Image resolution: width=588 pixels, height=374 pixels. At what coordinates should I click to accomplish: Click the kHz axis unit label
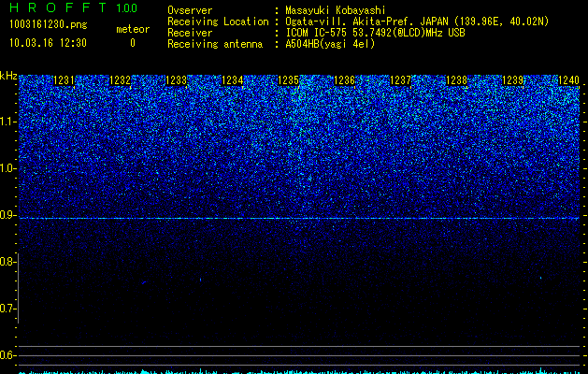(8, 76)
